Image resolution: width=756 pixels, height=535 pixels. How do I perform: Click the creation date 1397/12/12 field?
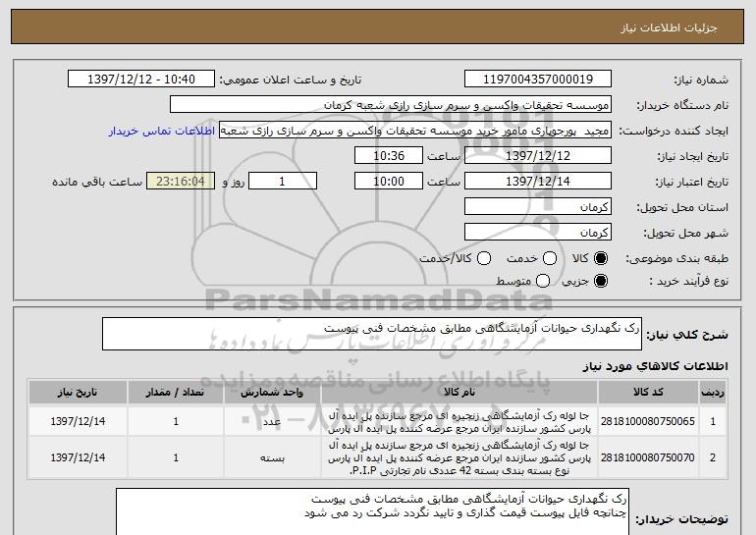(538, 156)
